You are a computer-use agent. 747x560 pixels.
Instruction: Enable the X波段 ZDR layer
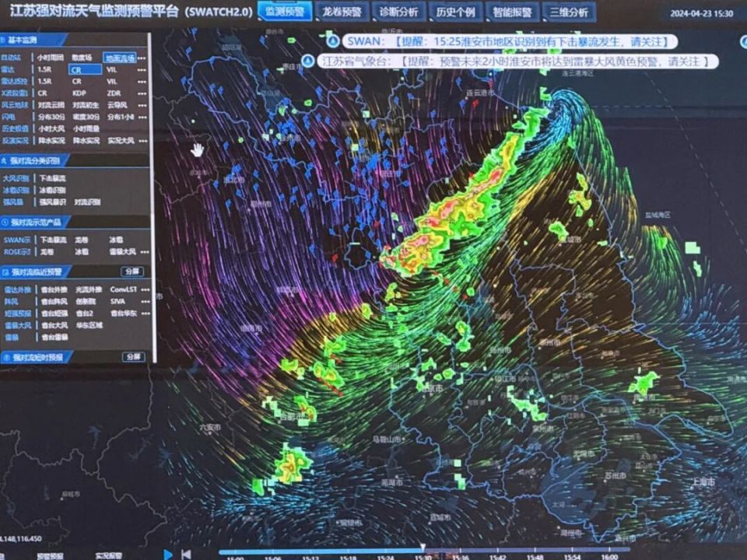(114, 93)
